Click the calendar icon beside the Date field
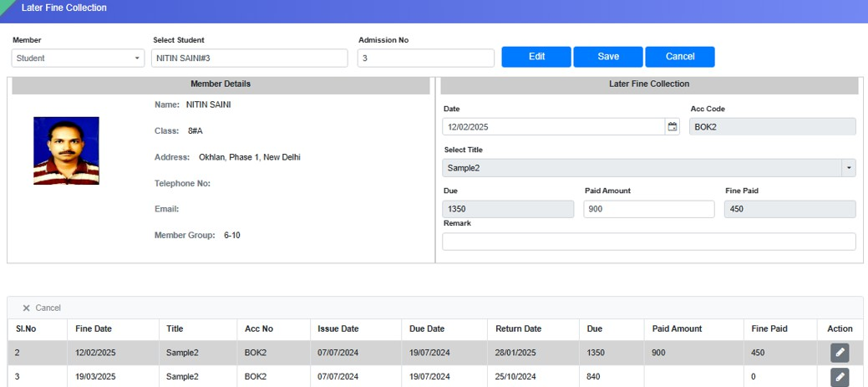 point(672,127)
